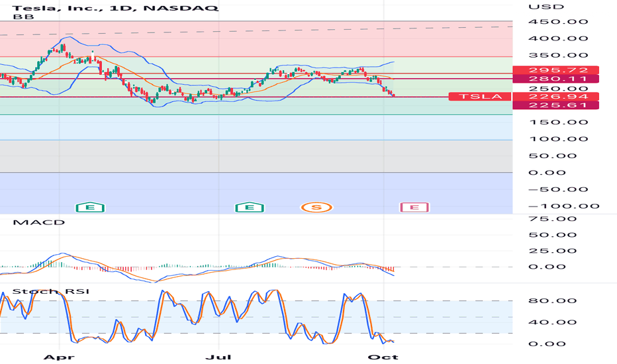Select the TSLA price label tag
617x364 pixels.
click(x=480, y=97)
